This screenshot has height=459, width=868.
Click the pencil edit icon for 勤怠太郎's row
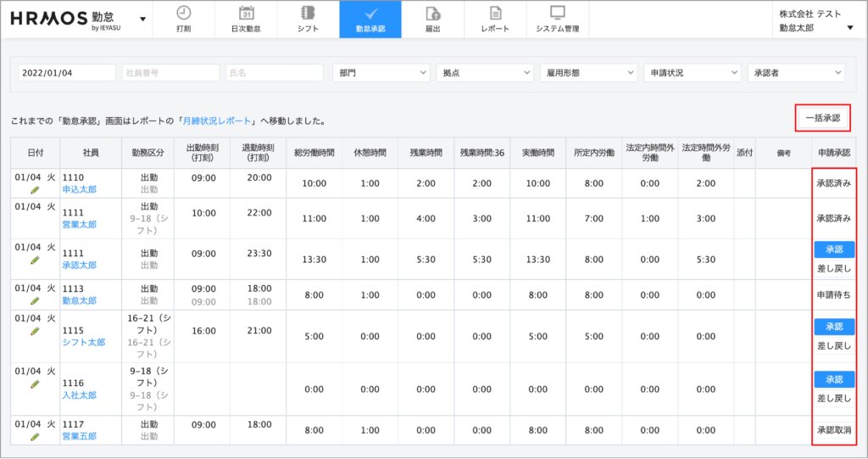pos(35,300)
